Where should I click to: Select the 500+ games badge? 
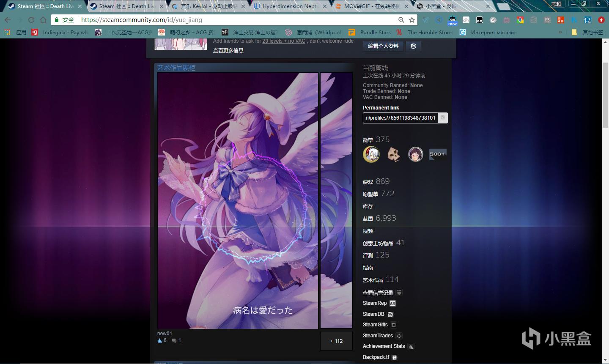438,154
